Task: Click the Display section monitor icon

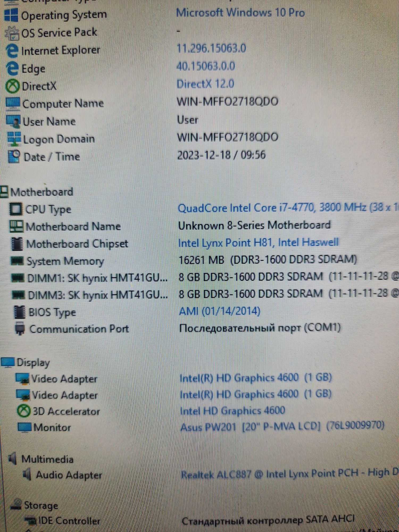Action: pos(7,362)
